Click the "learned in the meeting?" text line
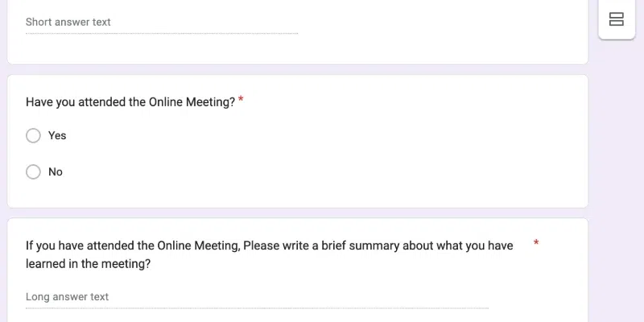644x322 pixels. point(89,263)
